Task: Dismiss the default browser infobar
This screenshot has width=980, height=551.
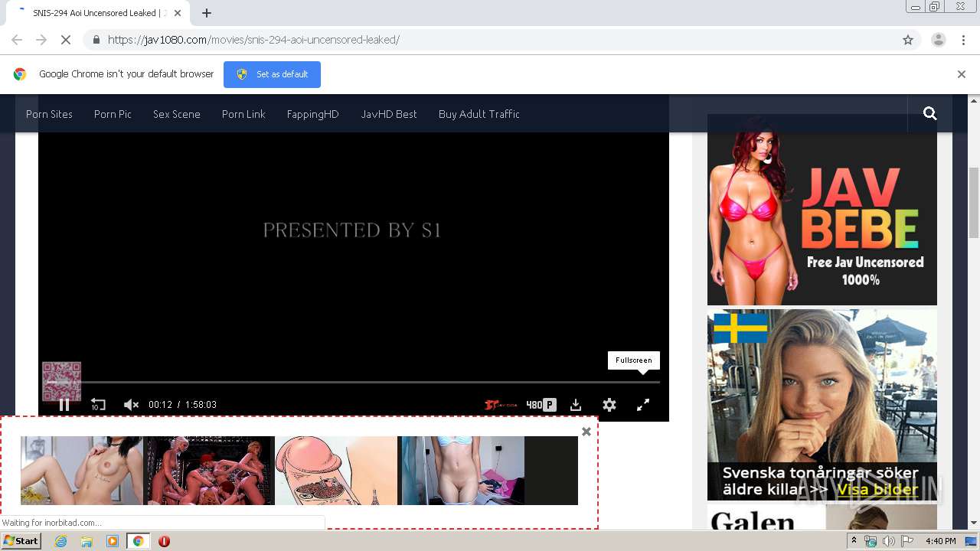Action: click(x=962, y=74)
